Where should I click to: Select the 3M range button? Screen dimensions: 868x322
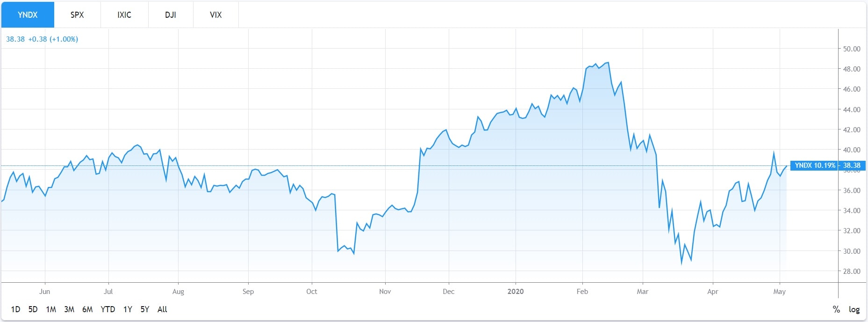pyautogui.click(x=69, y=309)
